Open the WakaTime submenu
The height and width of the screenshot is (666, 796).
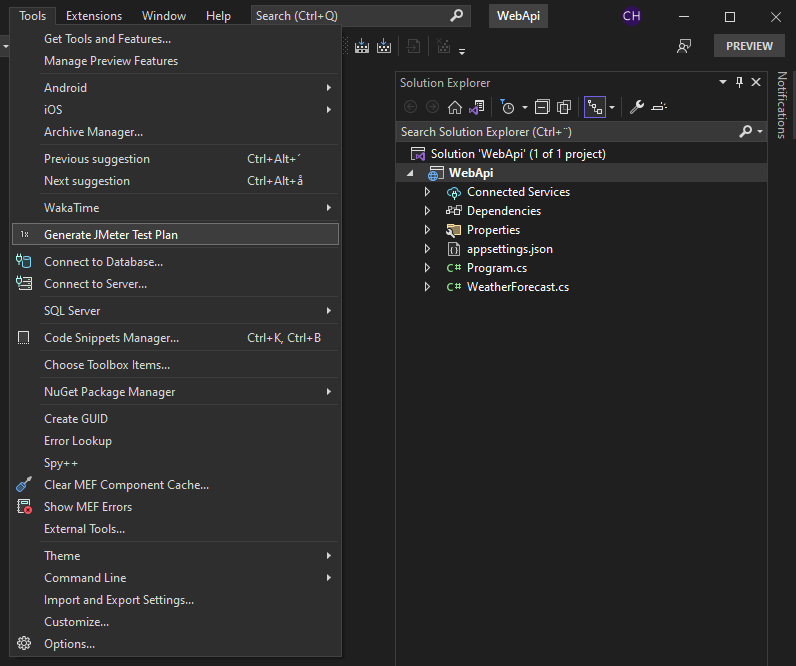(175, 208)
